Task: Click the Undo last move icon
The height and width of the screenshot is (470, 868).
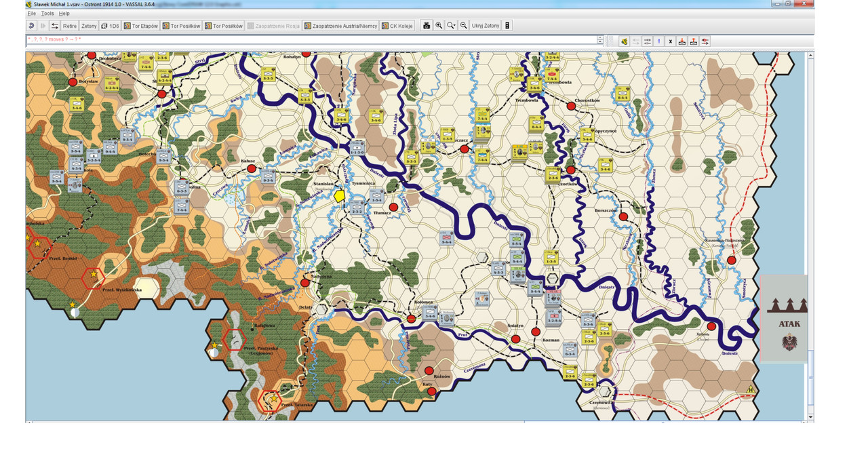Action: pos(31,26)
